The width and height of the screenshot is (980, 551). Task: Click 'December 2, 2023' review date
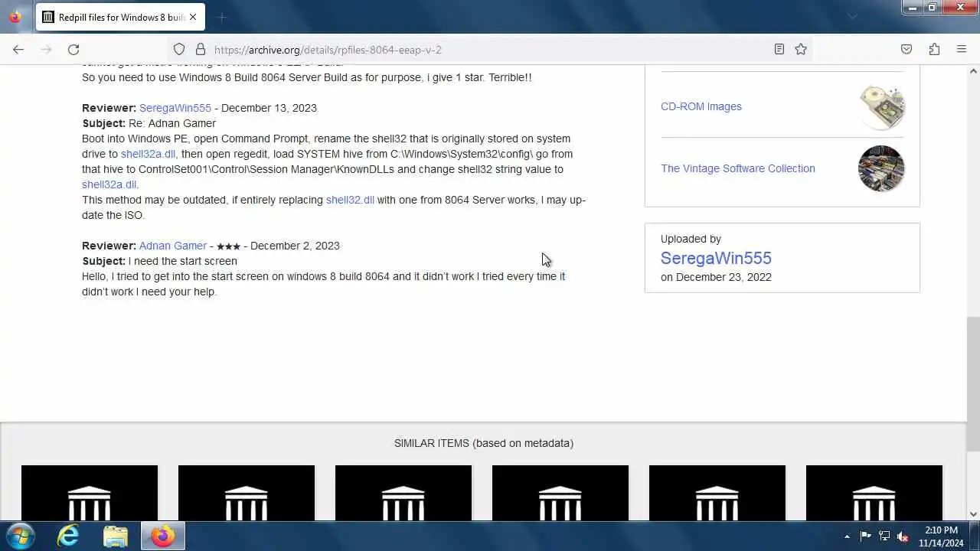click(x=295, y=246)
